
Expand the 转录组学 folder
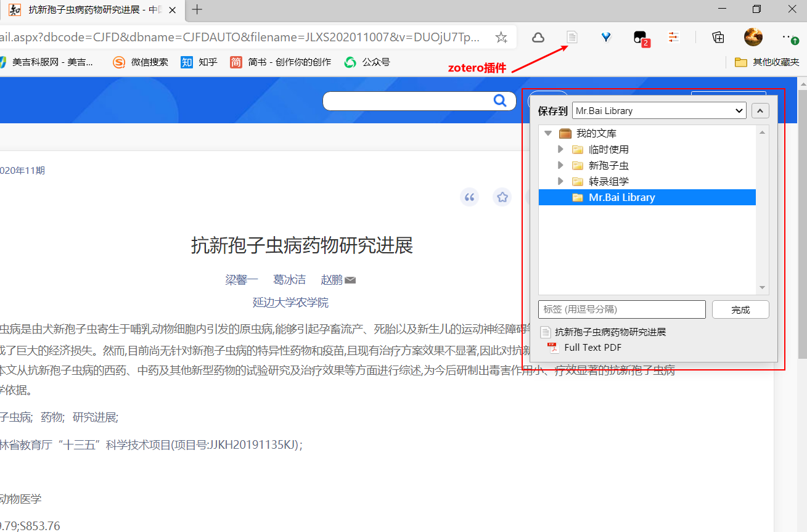click(560, 181)
